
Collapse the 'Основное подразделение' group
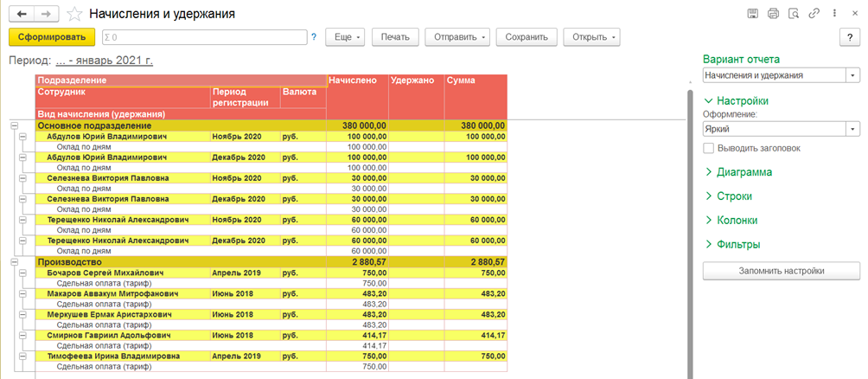coord(14,125)
